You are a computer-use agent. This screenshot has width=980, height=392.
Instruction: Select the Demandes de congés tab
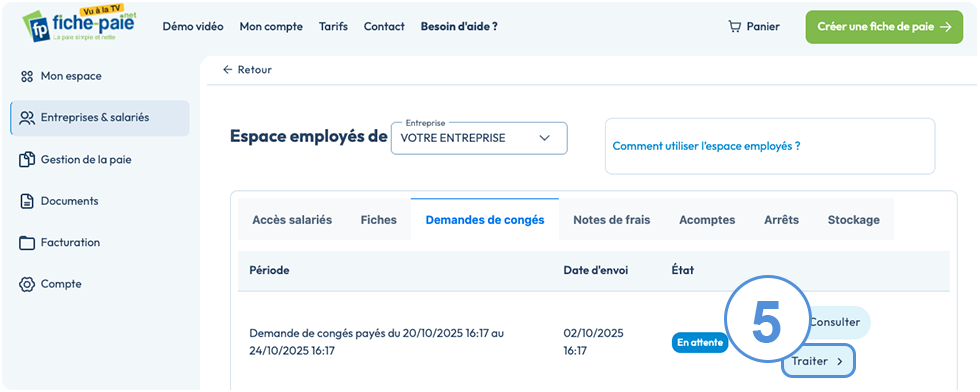(x=485, y=220)
